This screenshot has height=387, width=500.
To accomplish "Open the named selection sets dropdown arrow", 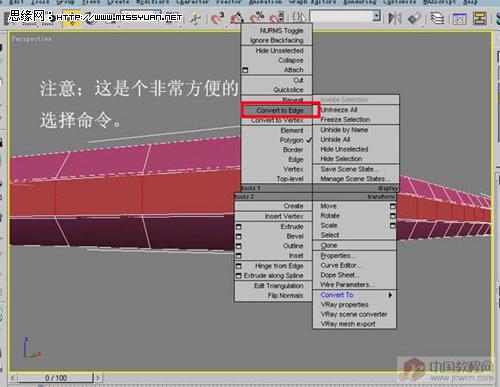I will tap(377, 16).
